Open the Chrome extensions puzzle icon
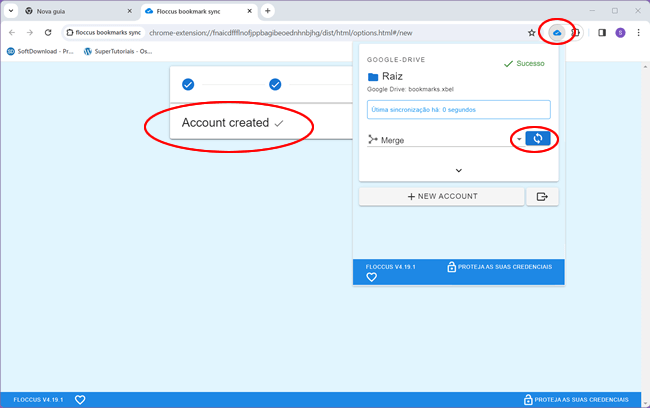Screen dimensions: 650x408 577,33
